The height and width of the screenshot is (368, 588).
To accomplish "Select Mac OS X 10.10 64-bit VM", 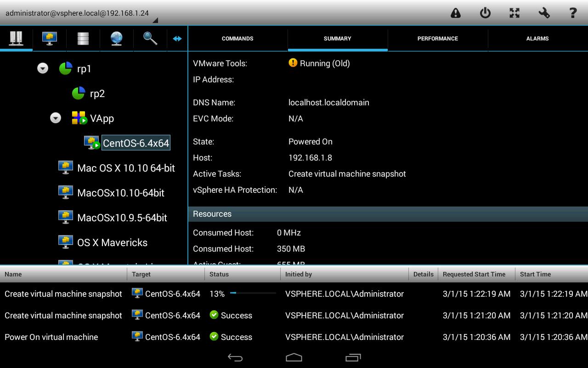I will tap(126, 168).
